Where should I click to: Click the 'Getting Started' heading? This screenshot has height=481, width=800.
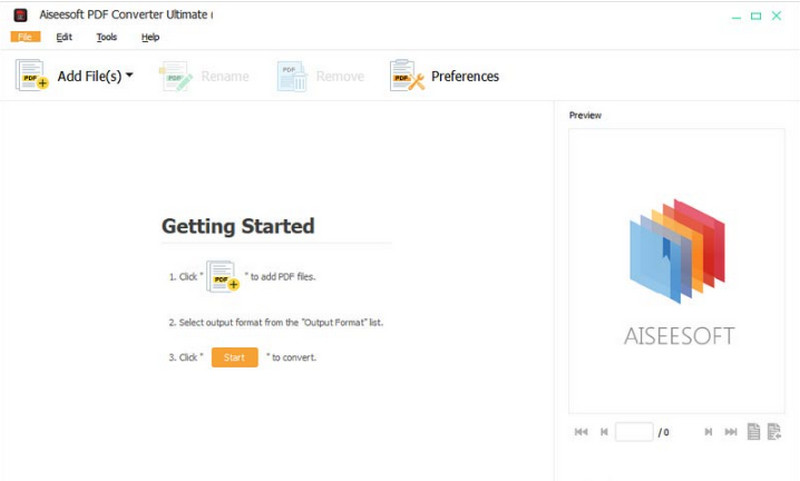[x=238, y=226]
